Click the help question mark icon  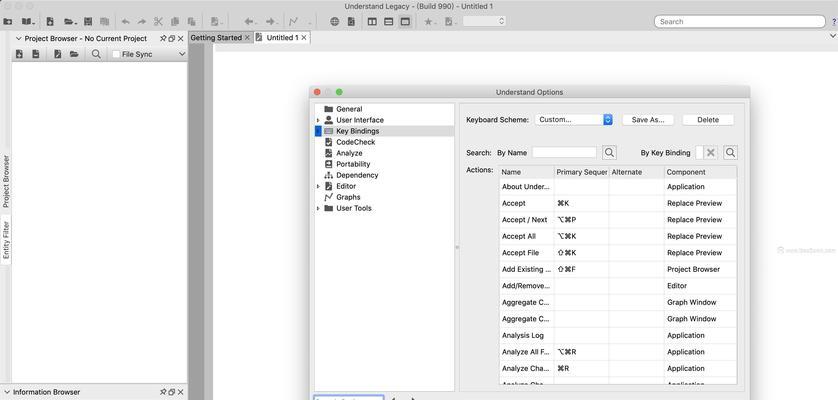[x=834, y=22]
